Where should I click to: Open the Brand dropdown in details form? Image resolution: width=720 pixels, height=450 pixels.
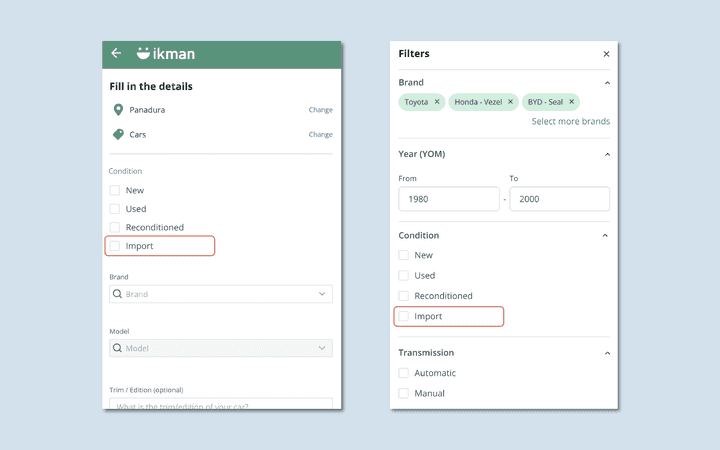[x=322, y=294]
